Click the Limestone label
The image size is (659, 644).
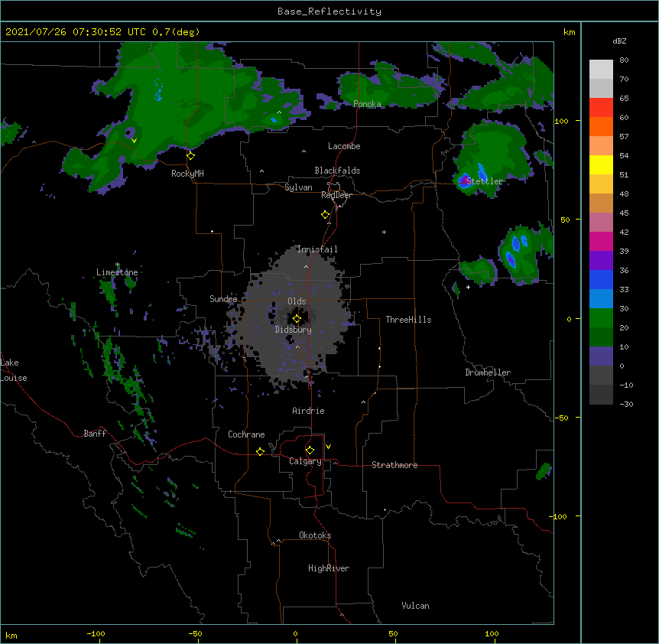pyautogui.click(x=117, y=272)
